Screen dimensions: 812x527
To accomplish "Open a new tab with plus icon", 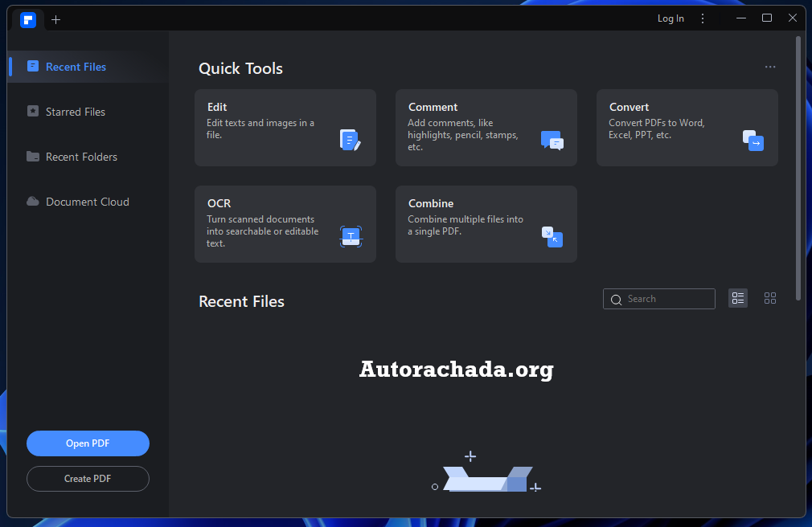I will [x=55, y=19].
